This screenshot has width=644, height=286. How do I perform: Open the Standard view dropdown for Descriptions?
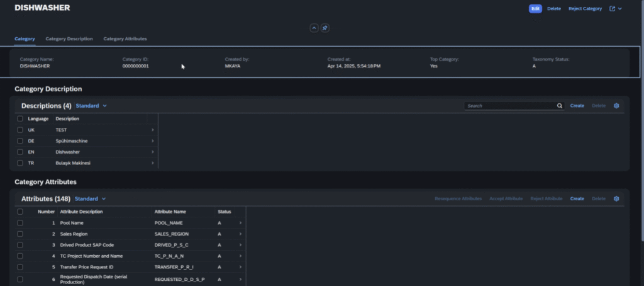click(91, 106)
